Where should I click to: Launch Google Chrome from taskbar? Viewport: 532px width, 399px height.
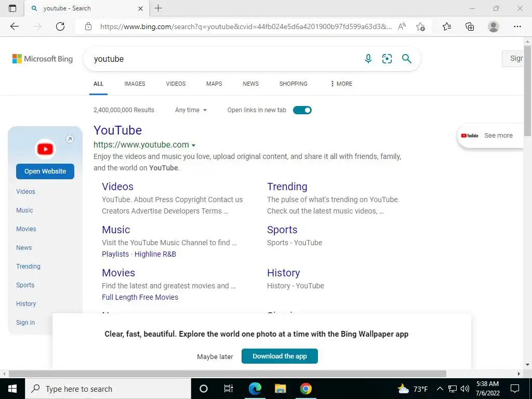point(305,389)
